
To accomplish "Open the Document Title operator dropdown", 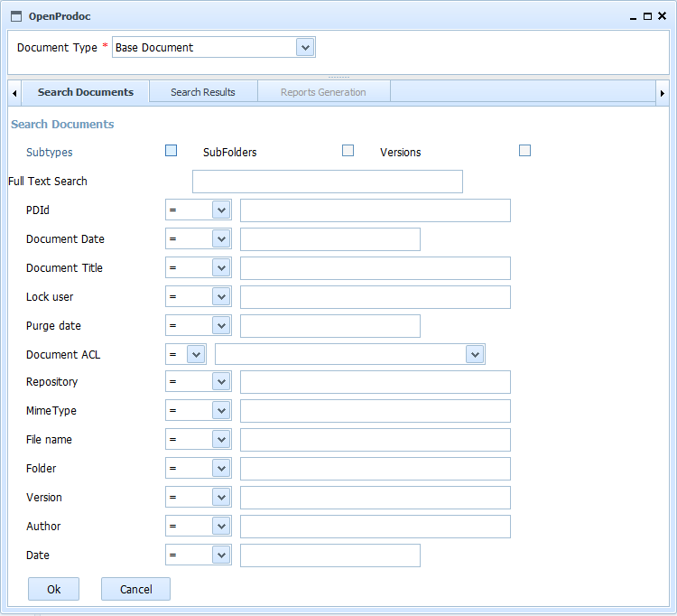I will [221, 268].
